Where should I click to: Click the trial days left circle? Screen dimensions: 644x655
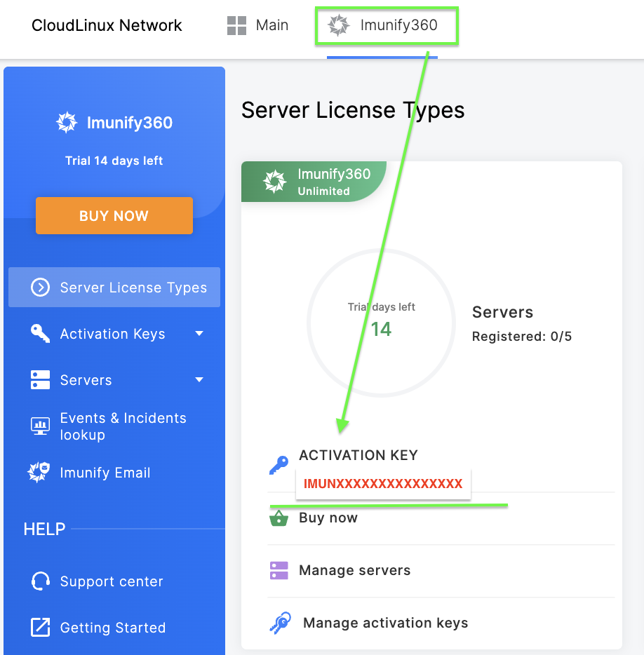[x=381, y=323]
